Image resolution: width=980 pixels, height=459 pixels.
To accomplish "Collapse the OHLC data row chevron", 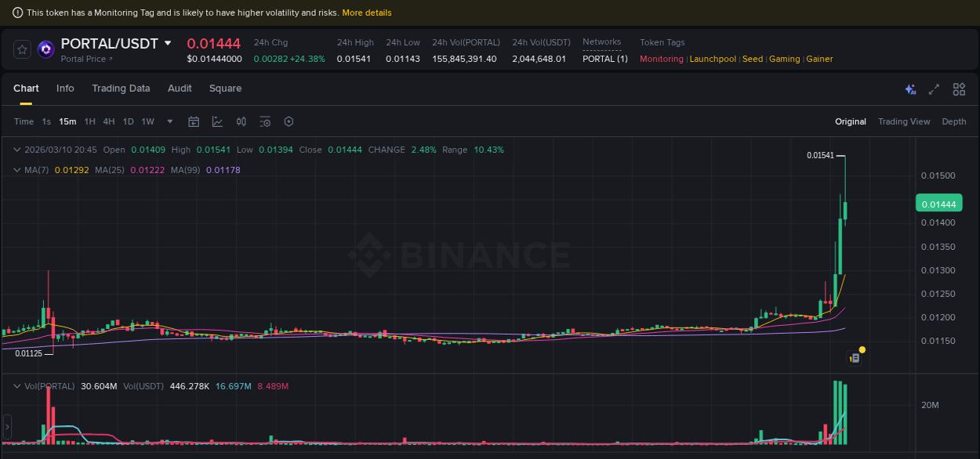I will point(16,149).
